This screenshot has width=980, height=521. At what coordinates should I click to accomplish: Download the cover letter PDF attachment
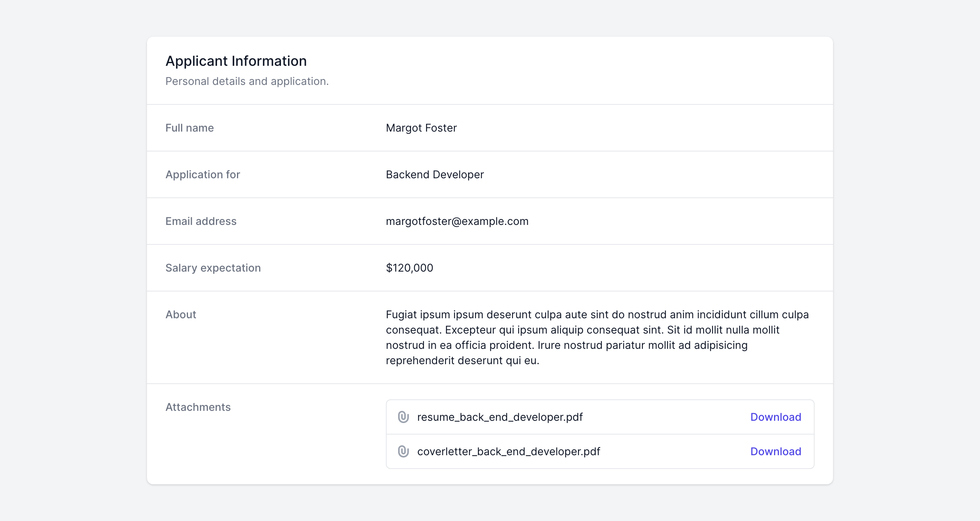click(x=776, y=451)
